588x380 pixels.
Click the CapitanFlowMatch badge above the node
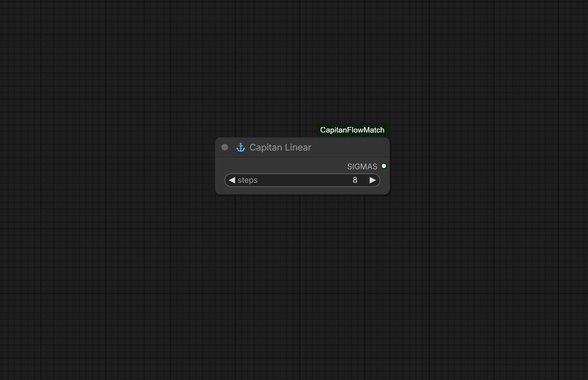click(x=352, y=130)
